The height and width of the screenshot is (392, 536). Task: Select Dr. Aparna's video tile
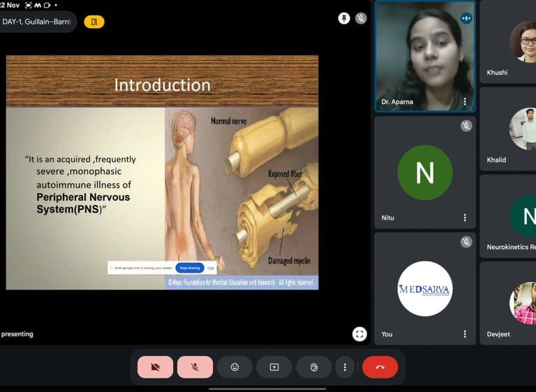click(425, 56)
